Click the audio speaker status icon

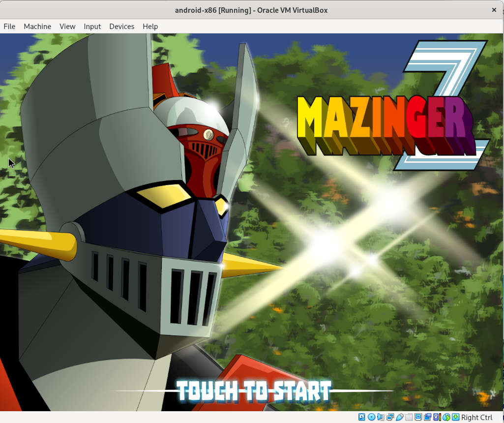pos(381,417)
